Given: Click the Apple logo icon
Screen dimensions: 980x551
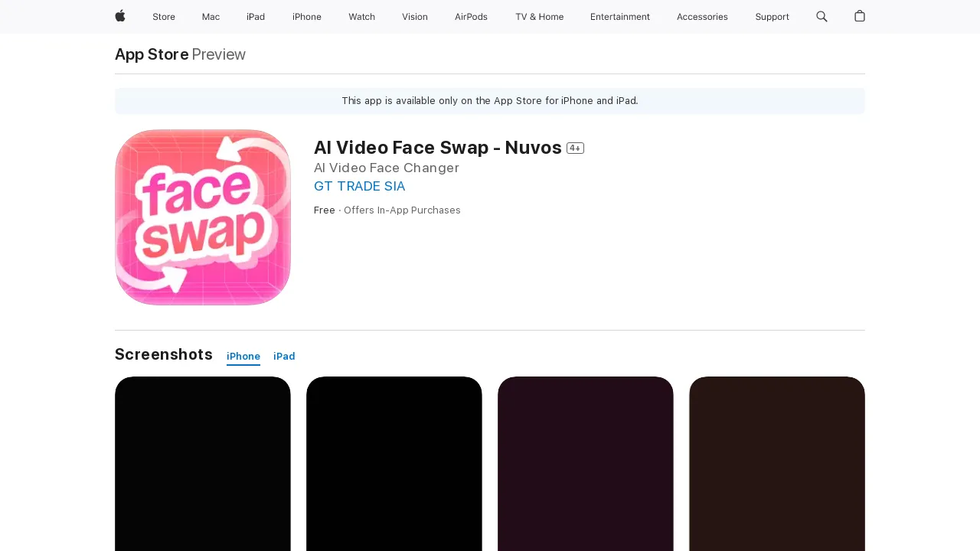Looking at the screenshot, I should pos(120,16).
